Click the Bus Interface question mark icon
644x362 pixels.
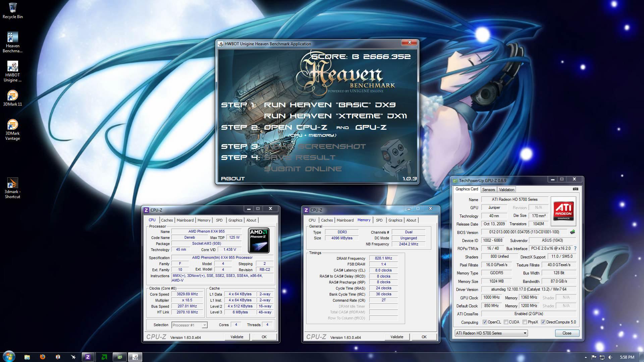point(575,248)
